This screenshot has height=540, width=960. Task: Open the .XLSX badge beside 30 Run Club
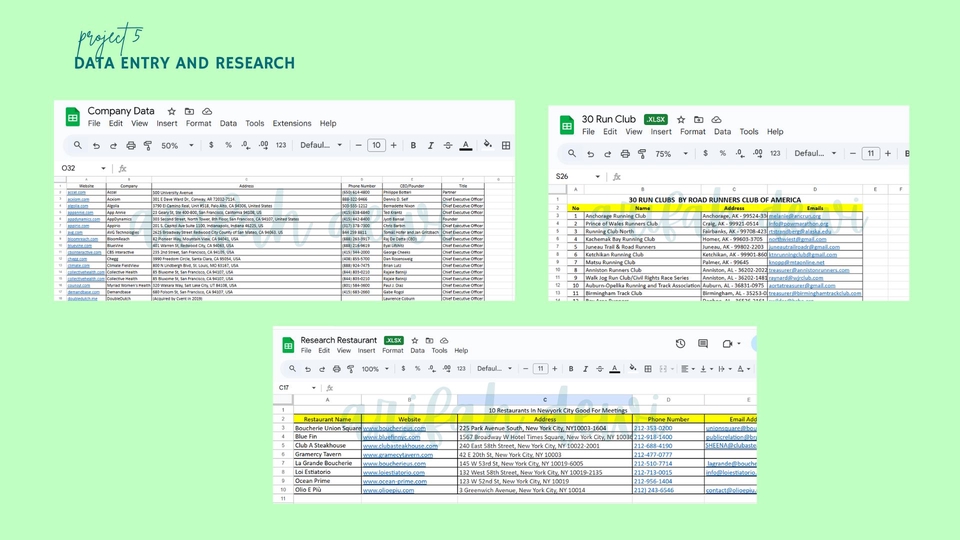pos(656,119)
